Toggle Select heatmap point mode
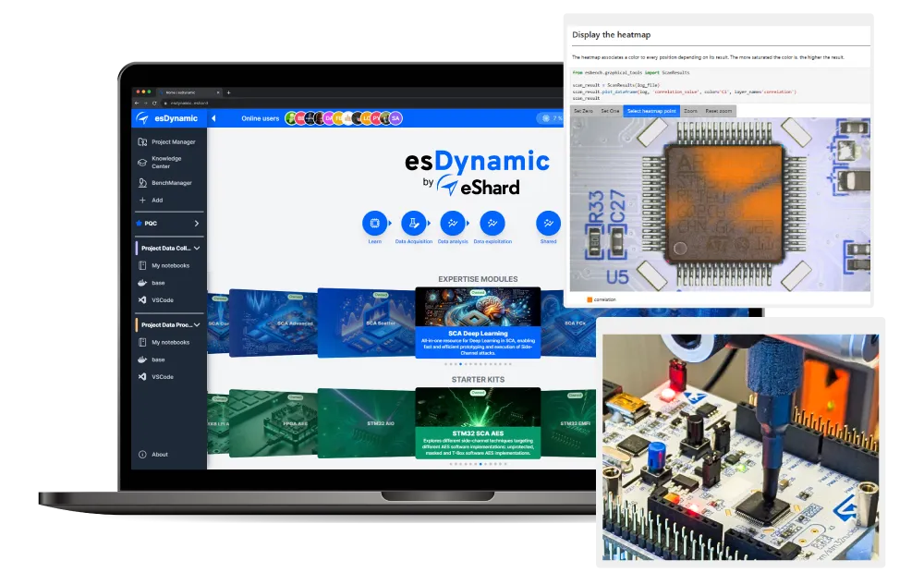Screen dimensions: 924x585 (x=651, y=111)
